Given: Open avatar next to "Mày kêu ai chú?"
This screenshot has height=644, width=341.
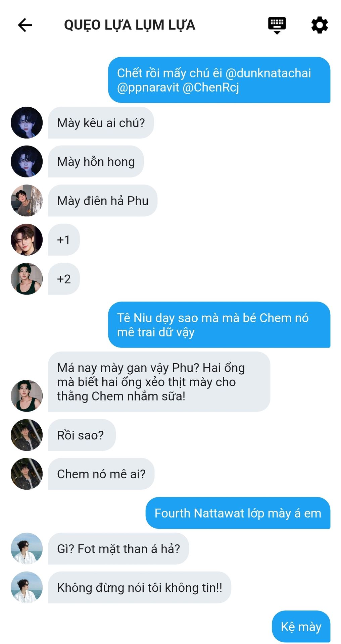Looking at the screenshot, I should 27,123.
